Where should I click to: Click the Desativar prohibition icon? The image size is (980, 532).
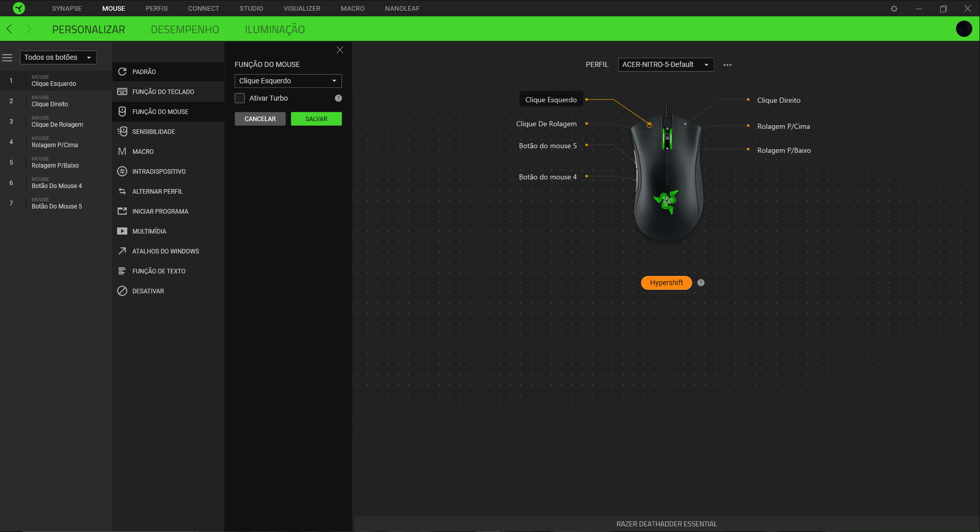[x=122, y=291]
